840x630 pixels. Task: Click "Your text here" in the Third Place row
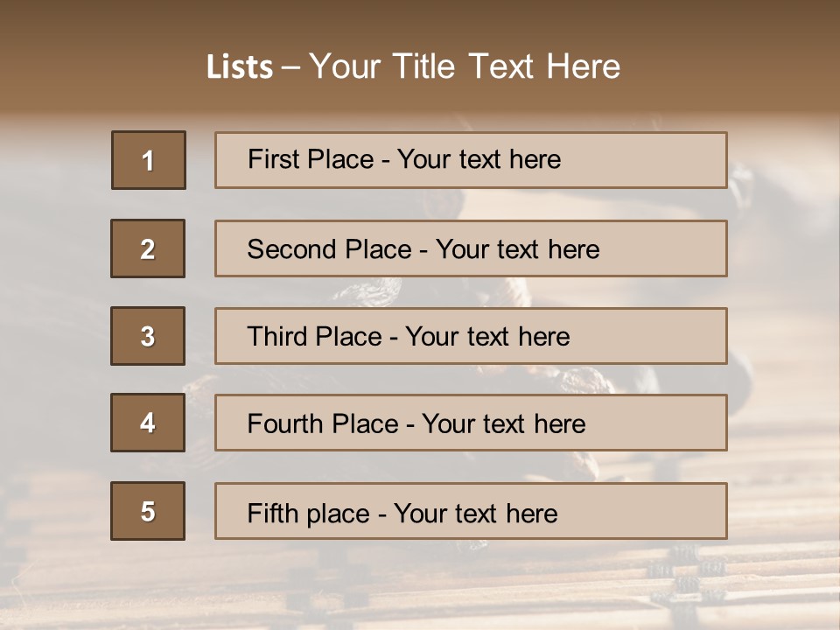[x=487, y=337]
